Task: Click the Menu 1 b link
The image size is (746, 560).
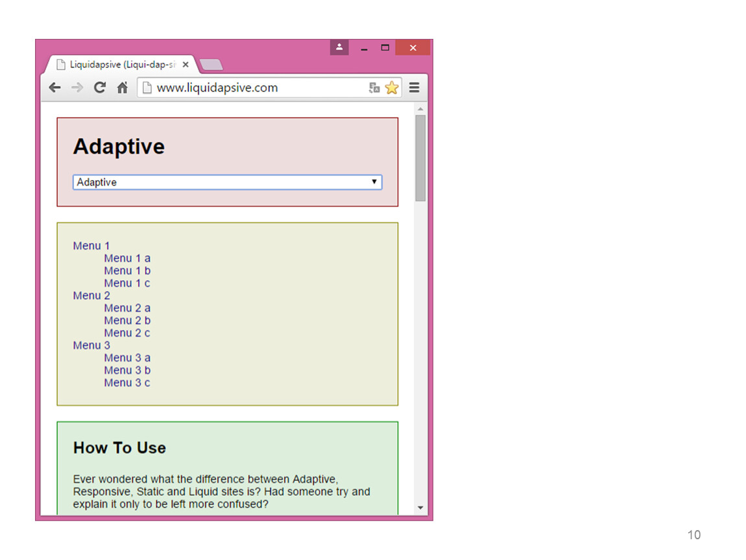Action: point(127,271)
